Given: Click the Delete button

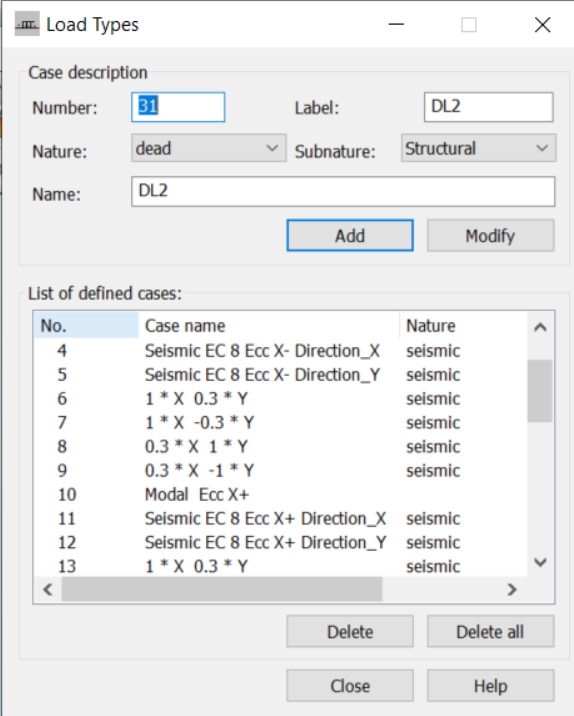Looking at the screenshot, I should [x=350, y=632].
